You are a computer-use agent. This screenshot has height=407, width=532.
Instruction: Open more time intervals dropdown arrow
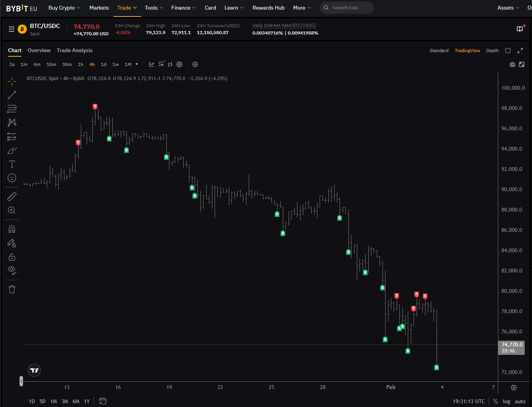click(137, 64)
